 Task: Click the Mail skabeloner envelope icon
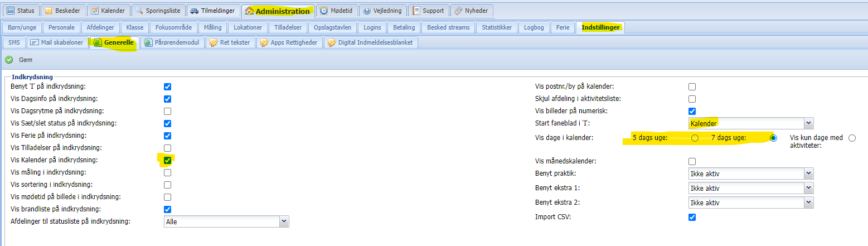[x=34, y=42]
